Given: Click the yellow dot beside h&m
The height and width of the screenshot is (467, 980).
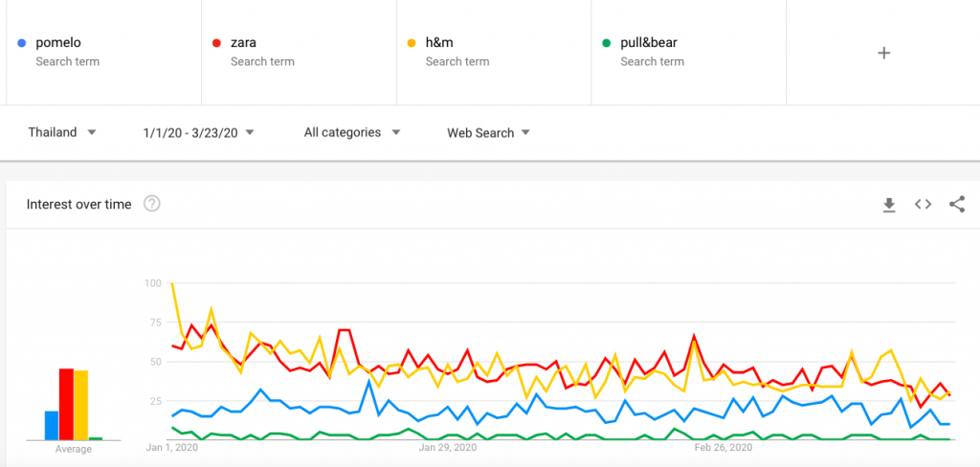Looking at the screenshot, I should click(412, 43).
